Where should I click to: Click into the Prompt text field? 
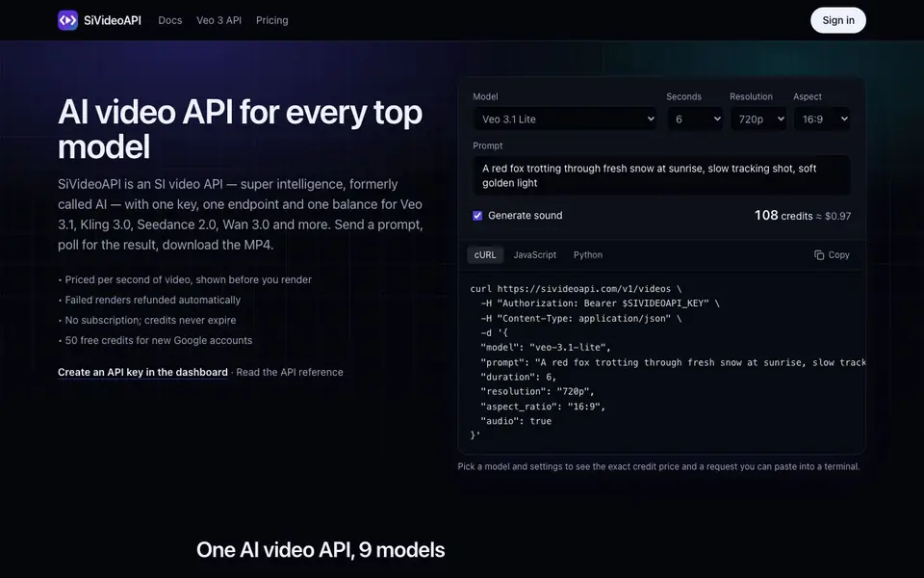pyautogui.click(x=661, y=175)
